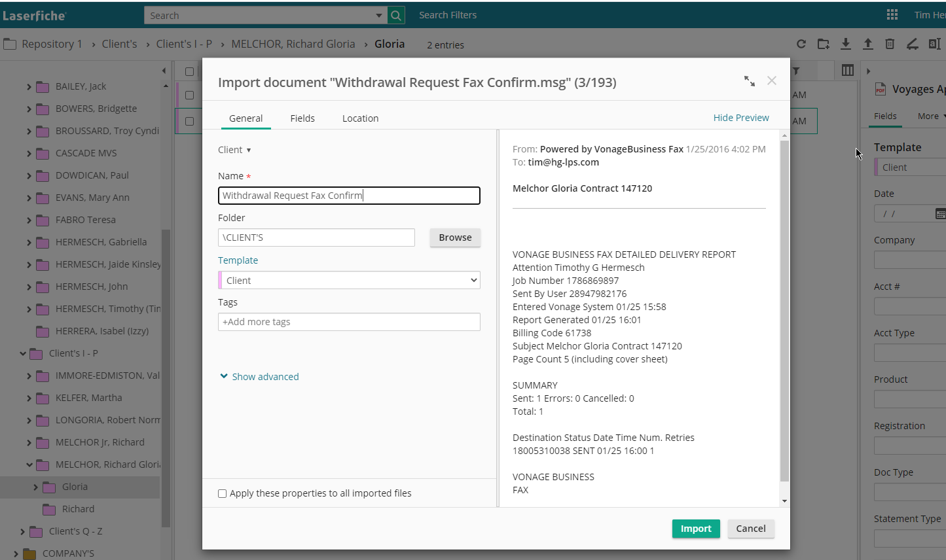Open the apps grid launcher
Image resolution: width=946 pixels, height=560 pixels.
[892, 15]
